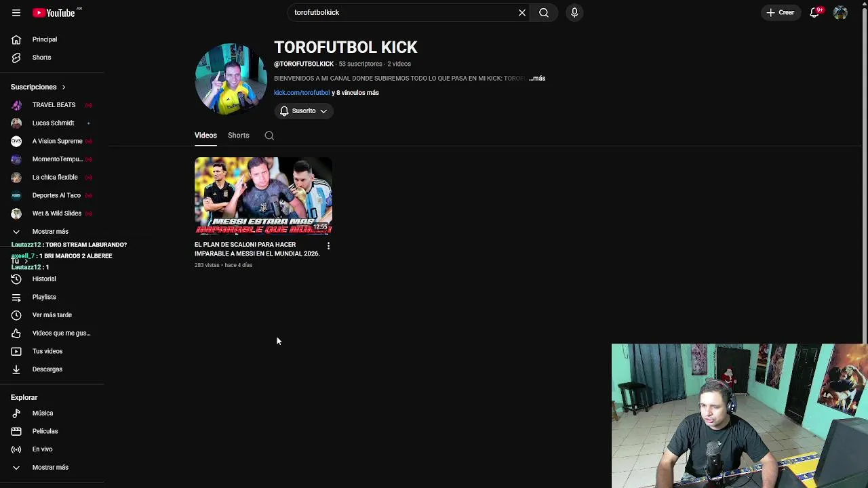The image size is (868, 488).
Task: Open video title EL PLAN DE SCALONI
Action: [x=257, y=249]
